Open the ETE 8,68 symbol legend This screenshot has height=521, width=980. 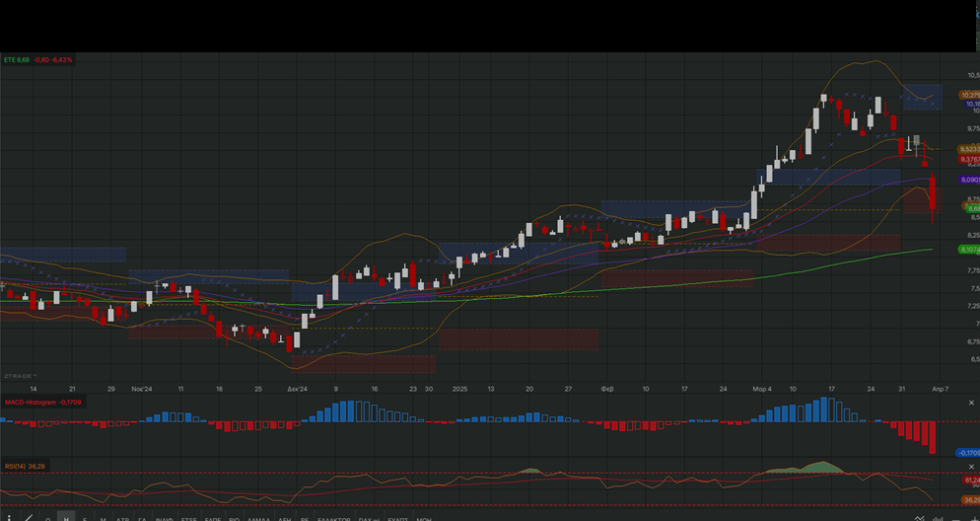coord(38,60)
